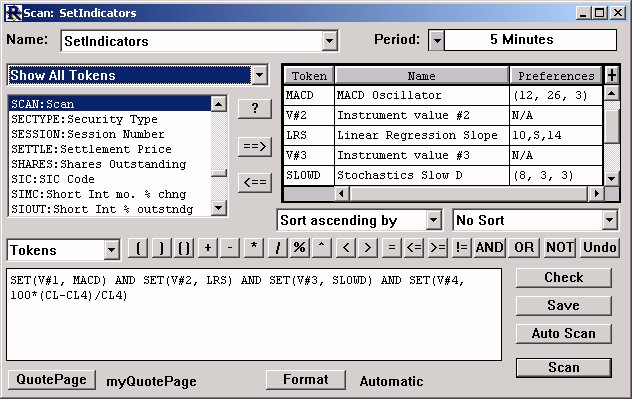
Task: Select SIC:SIC Code token
Action: click(110, 179)
